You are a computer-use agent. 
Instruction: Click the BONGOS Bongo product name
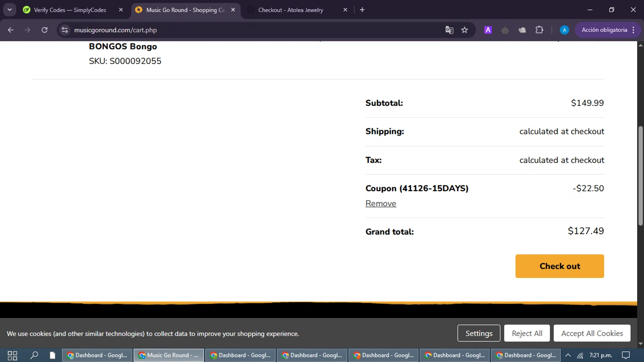[123, 46]
